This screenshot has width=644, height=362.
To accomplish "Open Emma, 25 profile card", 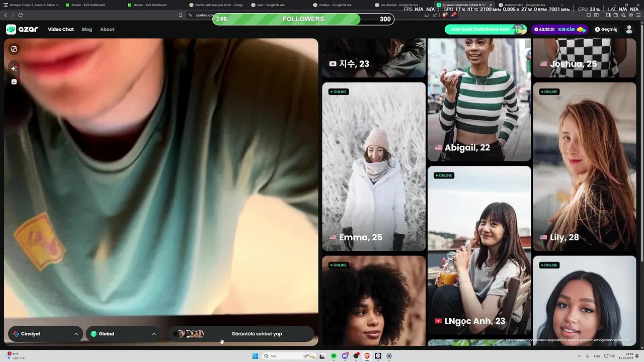I will pos(374,166).
